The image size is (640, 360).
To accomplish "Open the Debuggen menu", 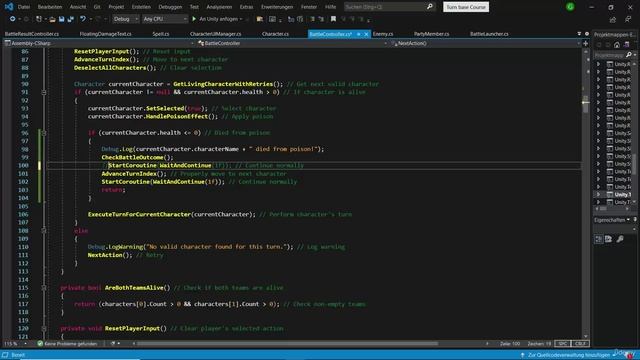I will [x=170, y=7].
